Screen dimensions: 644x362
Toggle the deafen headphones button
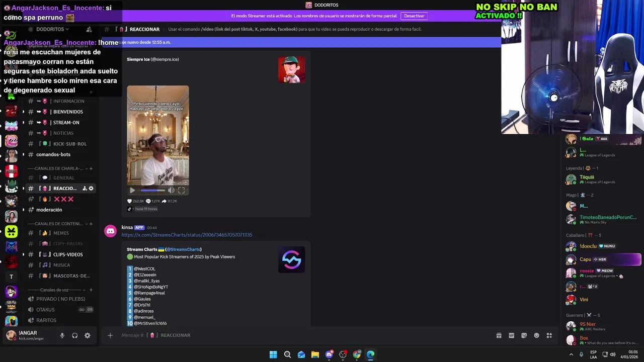75,336
